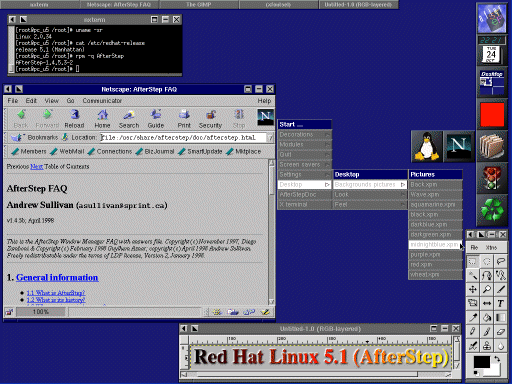Swap foreground and background colors arrow
Screen dimensions: 512x384
tap(497, 359)
